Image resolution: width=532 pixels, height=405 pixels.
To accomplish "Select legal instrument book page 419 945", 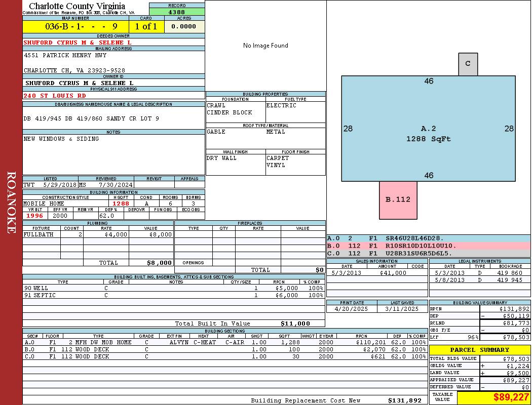I will (509, 280).
